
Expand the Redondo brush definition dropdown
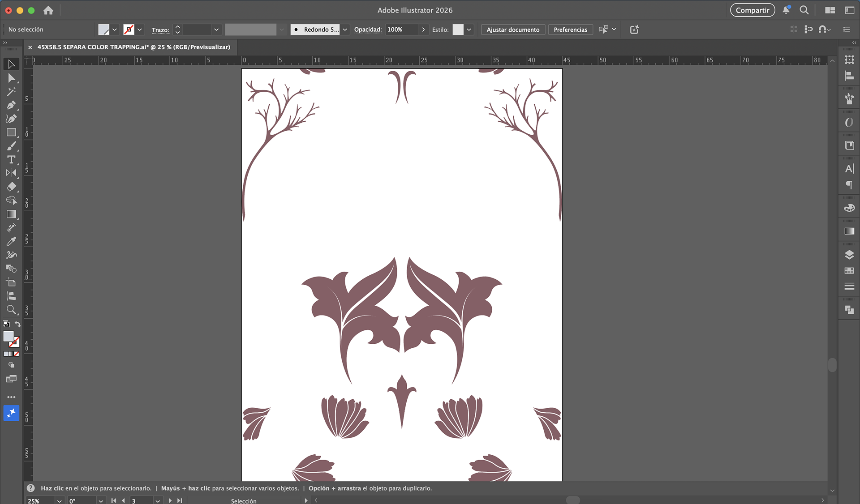coord(345,30)
